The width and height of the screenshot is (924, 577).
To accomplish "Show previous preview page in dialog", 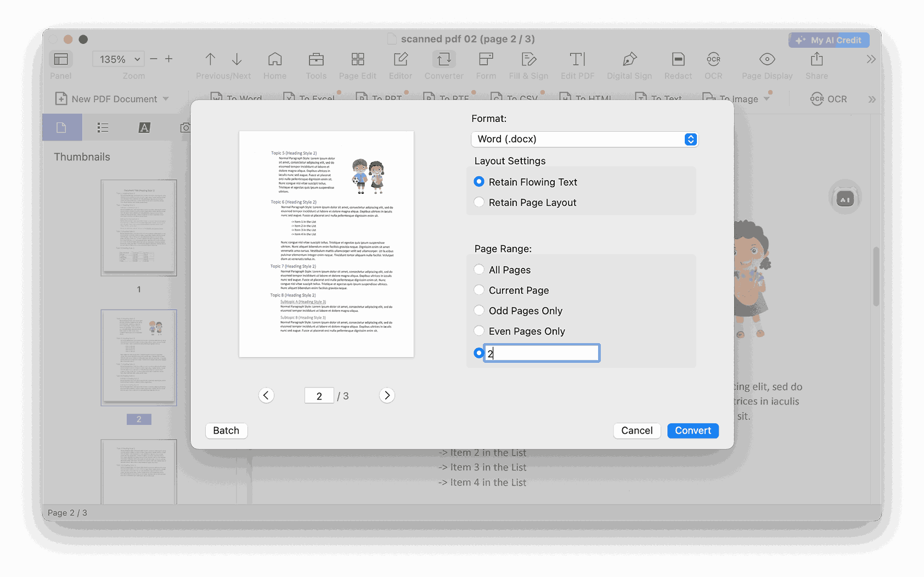I will pyautogui.click(x=266, y=395).
